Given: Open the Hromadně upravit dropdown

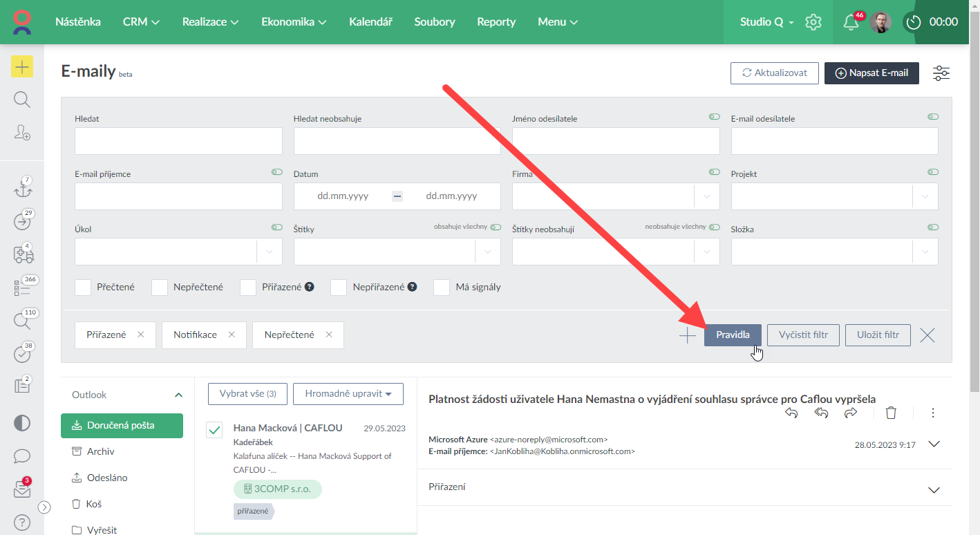Looking at the screenshot, I should click(348, 393).
